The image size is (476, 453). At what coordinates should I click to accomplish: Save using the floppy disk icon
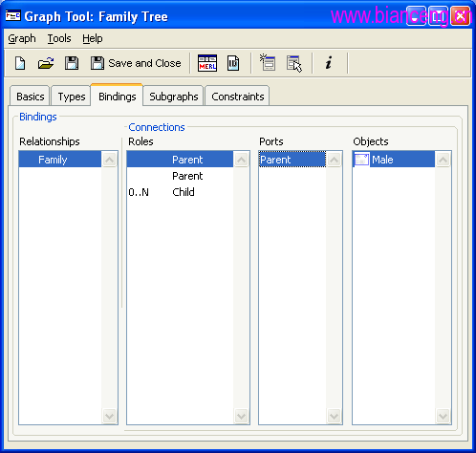coord(72,63)
